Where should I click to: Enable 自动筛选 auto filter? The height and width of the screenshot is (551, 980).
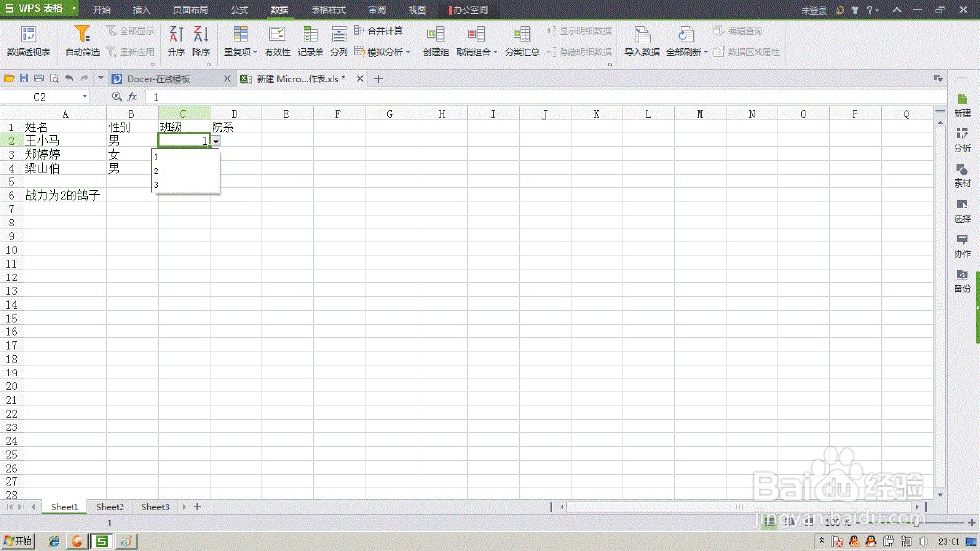[82, 41]
